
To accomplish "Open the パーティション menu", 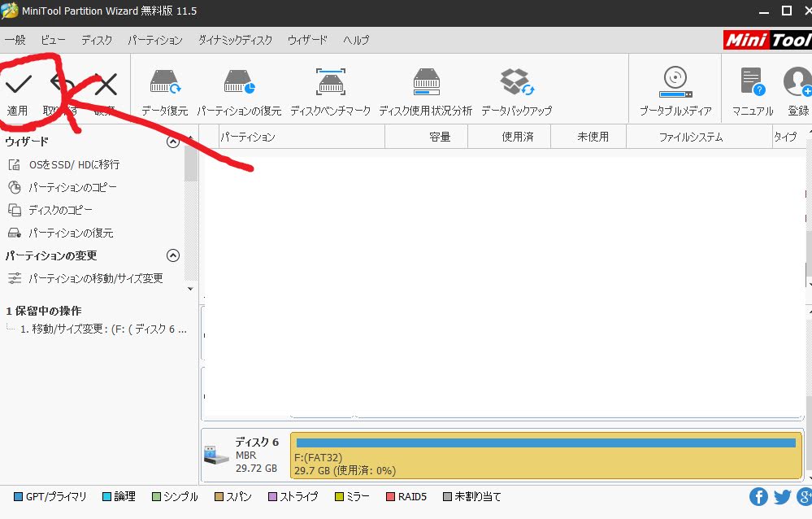I will (154, 40).
